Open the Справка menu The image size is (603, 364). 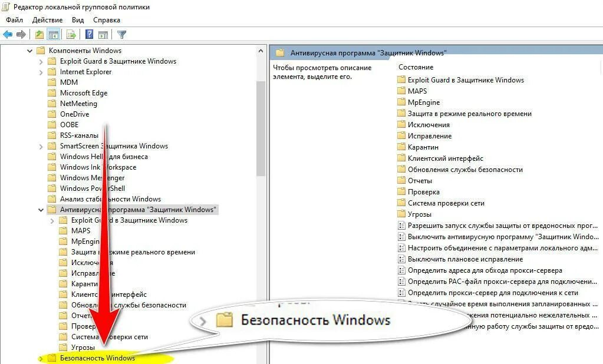107,19
